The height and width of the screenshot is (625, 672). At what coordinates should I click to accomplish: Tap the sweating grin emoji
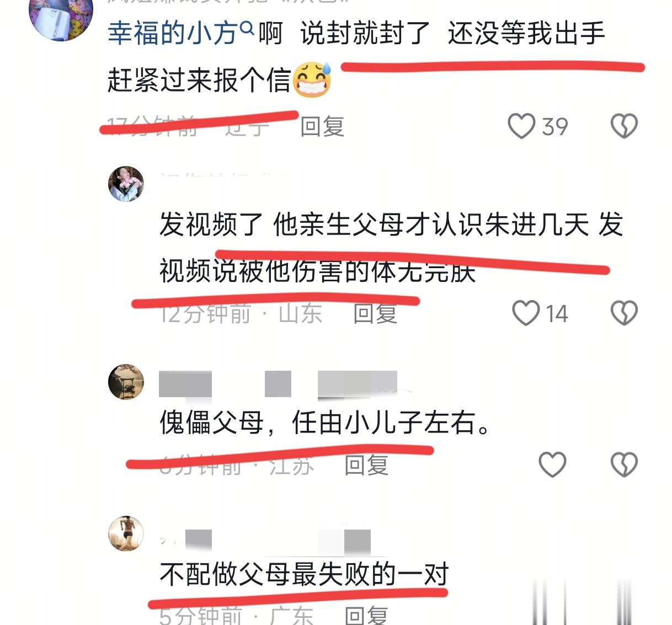click(x=312, y=79)
